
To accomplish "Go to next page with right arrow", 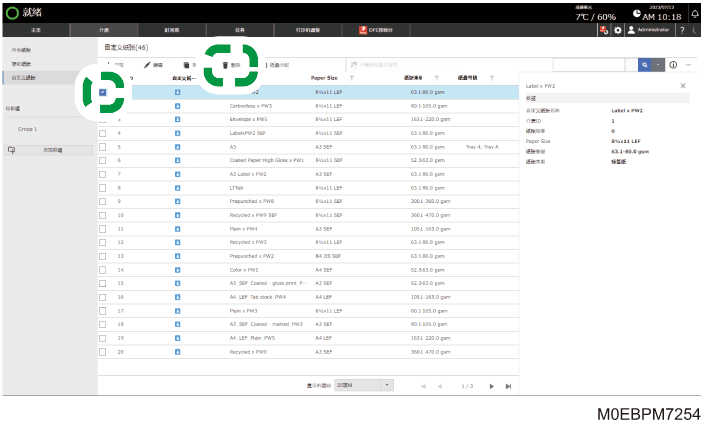I will tap(492, 386).
